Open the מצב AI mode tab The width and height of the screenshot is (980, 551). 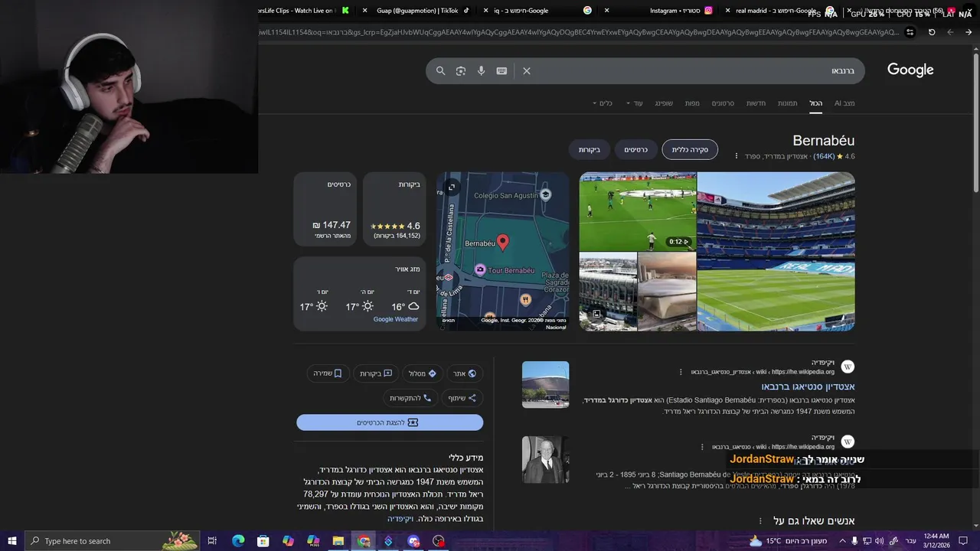[x=844, y=103]
